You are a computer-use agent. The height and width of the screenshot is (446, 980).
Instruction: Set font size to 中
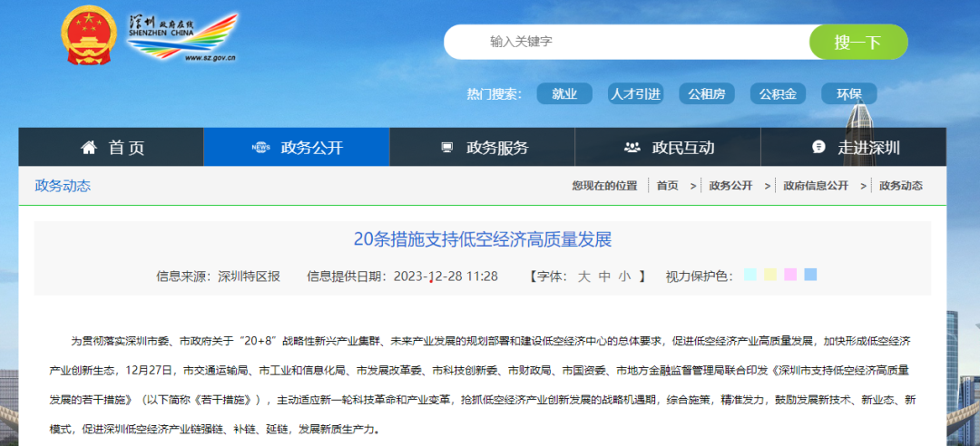click(x=604, y=276)
